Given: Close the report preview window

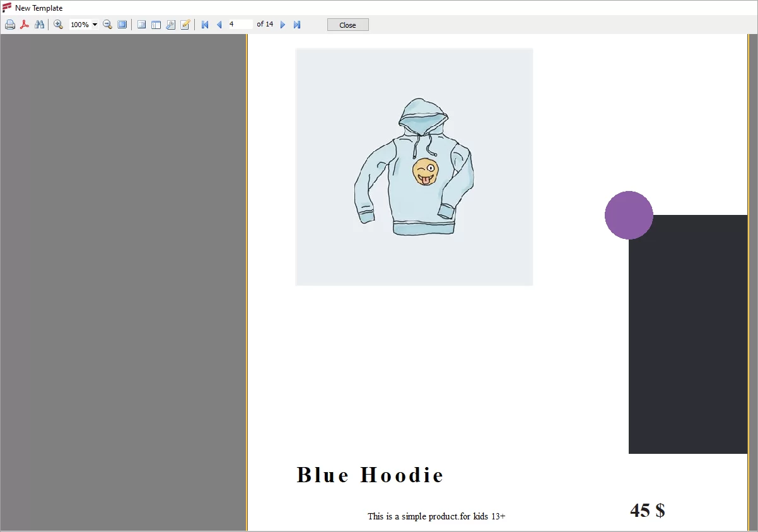Looking at the screenshot, I should point(347,25).
